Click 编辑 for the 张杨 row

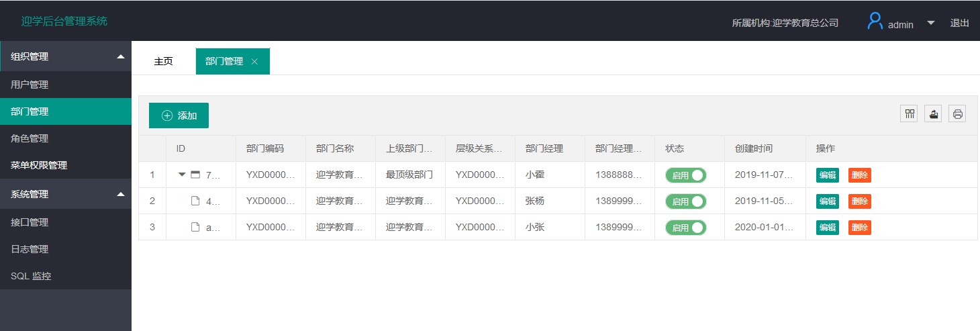[828, 201]
